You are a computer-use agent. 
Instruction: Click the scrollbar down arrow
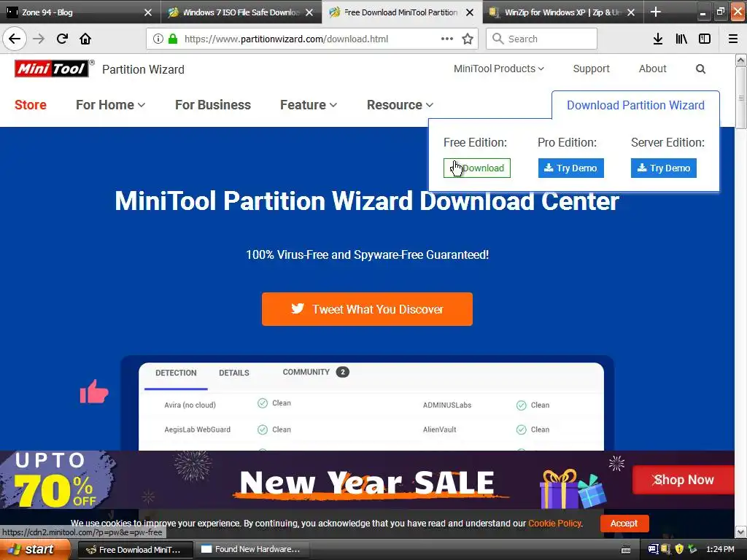tap(740, 532)
